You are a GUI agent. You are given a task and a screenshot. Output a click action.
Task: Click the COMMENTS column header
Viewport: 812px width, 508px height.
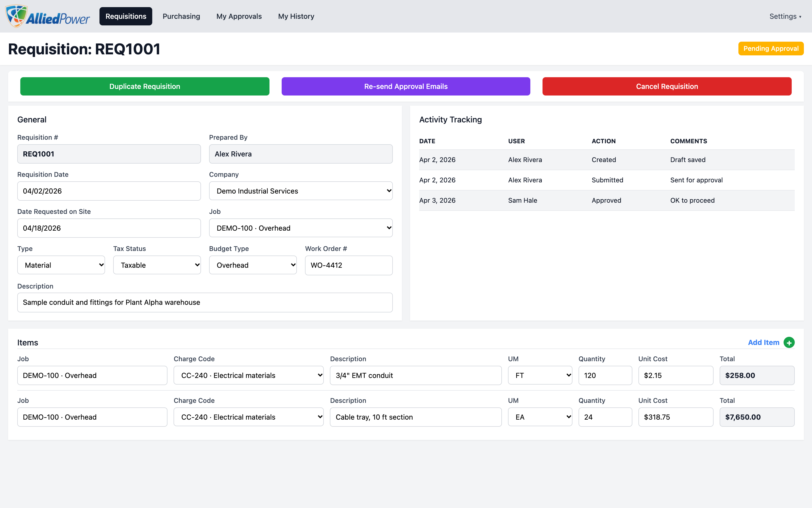coord(688,141)
